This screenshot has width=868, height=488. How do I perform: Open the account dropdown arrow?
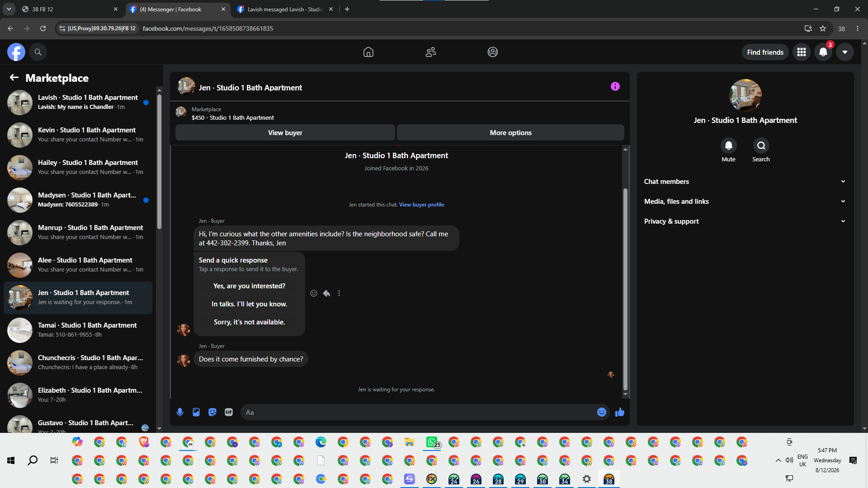(845, 52)
